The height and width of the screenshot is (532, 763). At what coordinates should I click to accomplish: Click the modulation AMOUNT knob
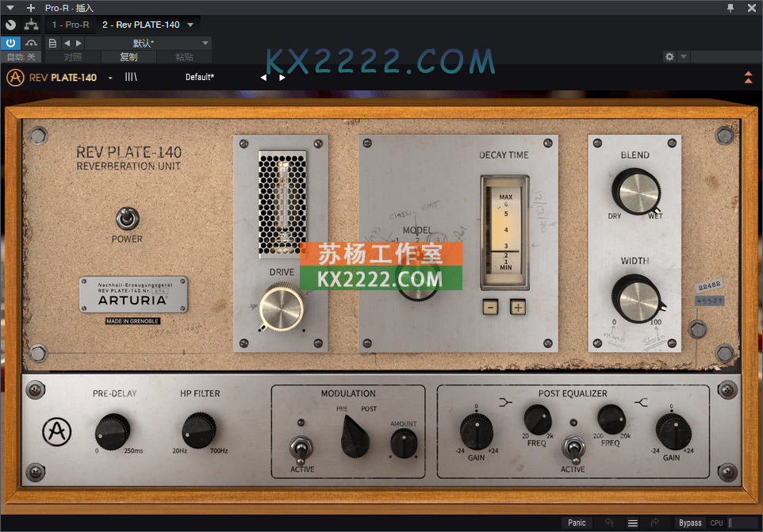point(404,443)
